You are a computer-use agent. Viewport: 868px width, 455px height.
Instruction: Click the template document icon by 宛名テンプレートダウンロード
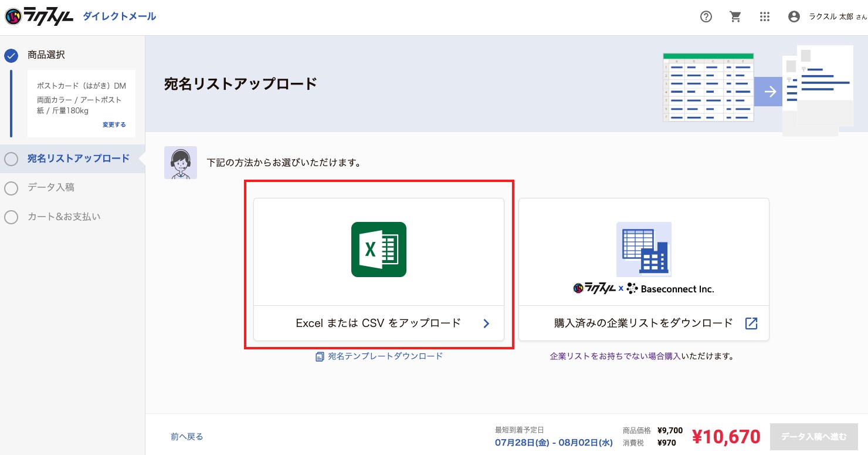[320, 356]
